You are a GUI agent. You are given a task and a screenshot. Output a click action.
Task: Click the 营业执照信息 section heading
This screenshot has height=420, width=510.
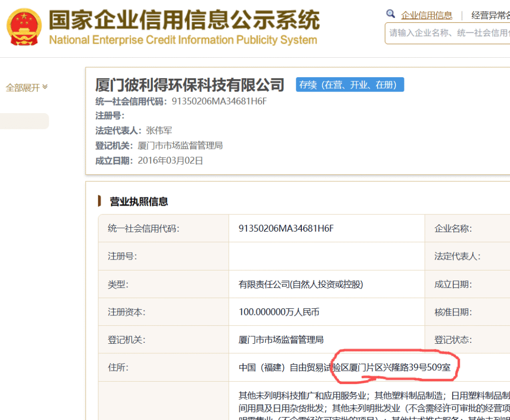coord(139,202)
